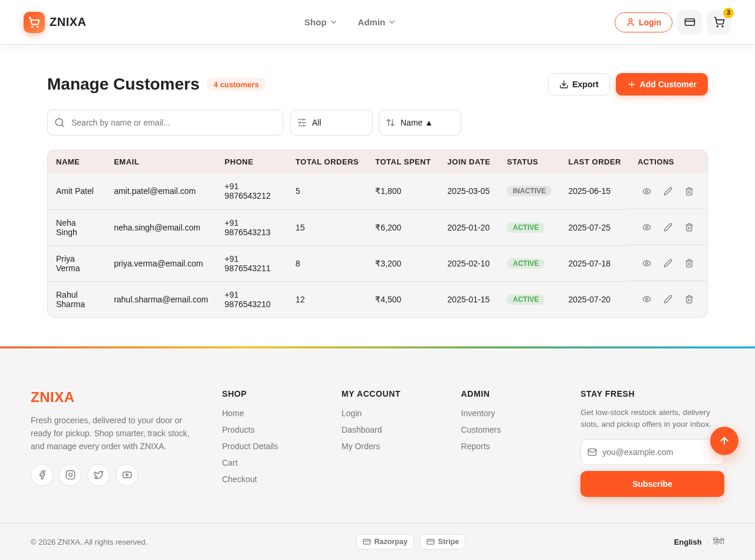Export the customers list

tap(579, 84)
